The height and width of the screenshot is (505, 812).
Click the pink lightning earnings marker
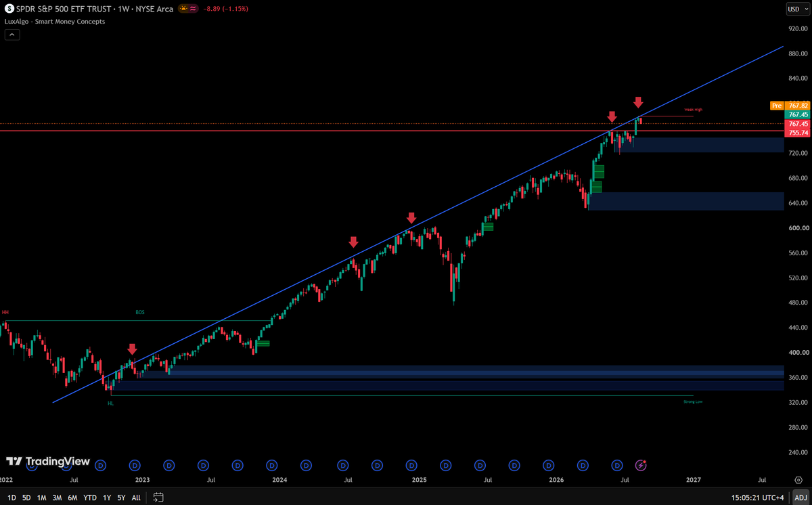(x=641, y=465)
